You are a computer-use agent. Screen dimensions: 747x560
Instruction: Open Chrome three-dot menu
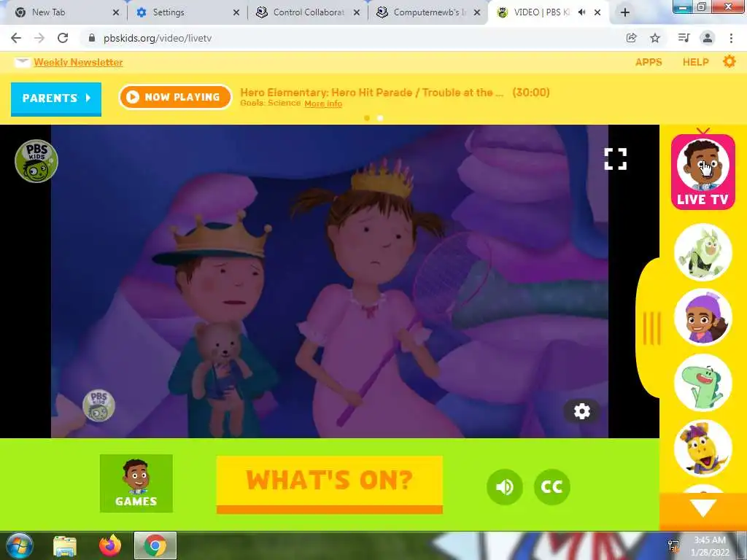[x=731, y=38]
